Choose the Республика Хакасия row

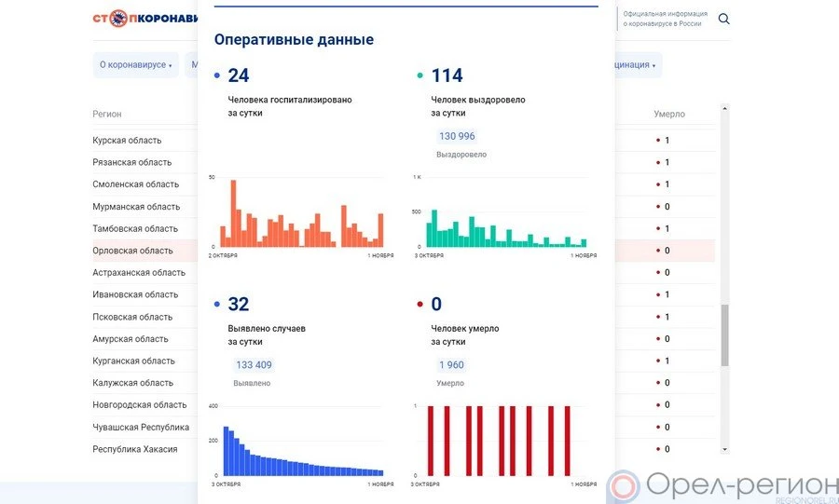pos(134,449)
